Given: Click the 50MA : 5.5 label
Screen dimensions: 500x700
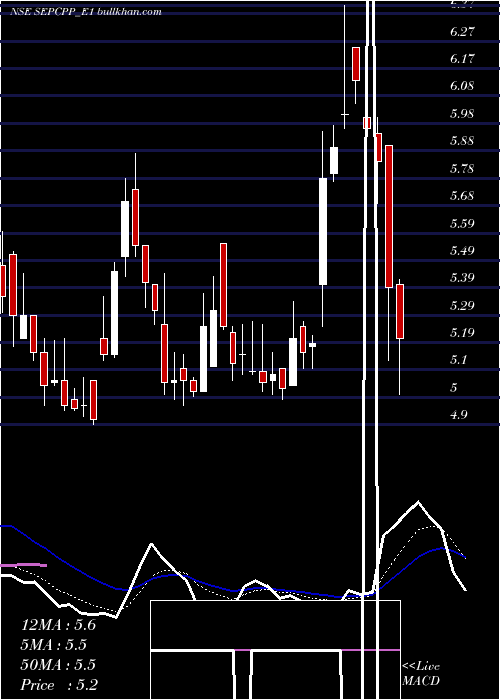Looking at the screenshot, I should tap(58, 665).
